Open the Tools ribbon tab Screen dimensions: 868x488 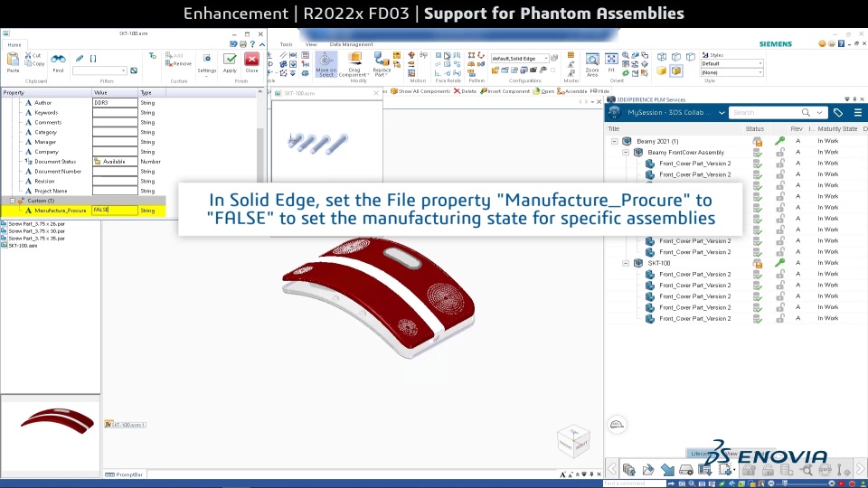pos(287,44)
